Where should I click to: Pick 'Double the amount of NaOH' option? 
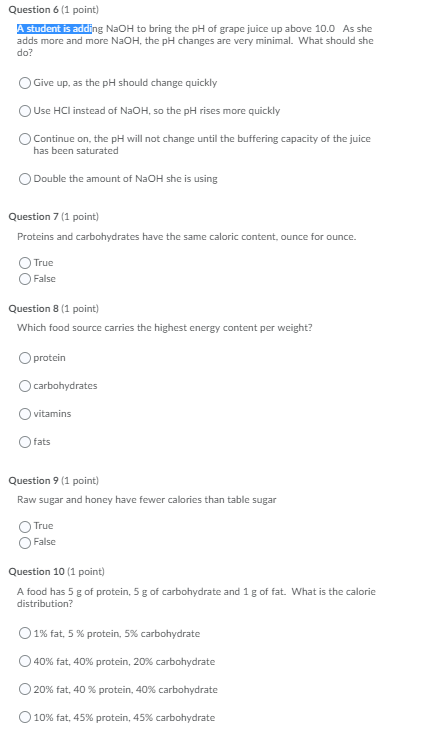(25, 179)
